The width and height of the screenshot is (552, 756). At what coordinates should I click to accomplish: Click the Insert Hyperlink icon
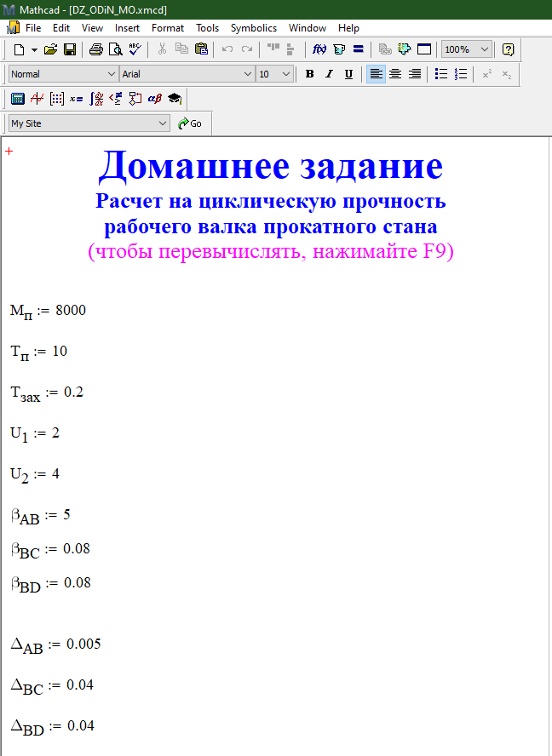click(384, 49)
